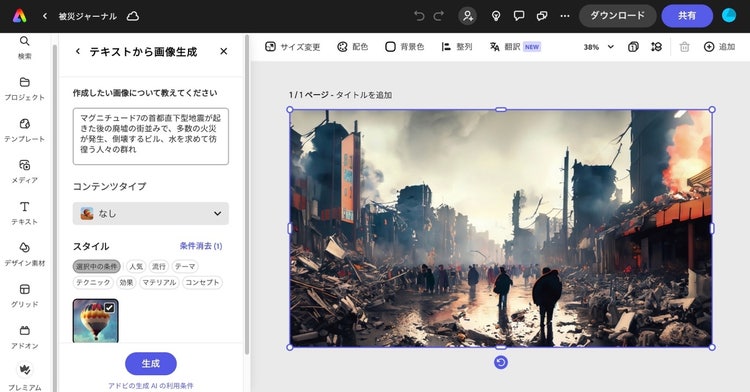
Task: Go back from 被災ジャーナル project
Action: 45,16
